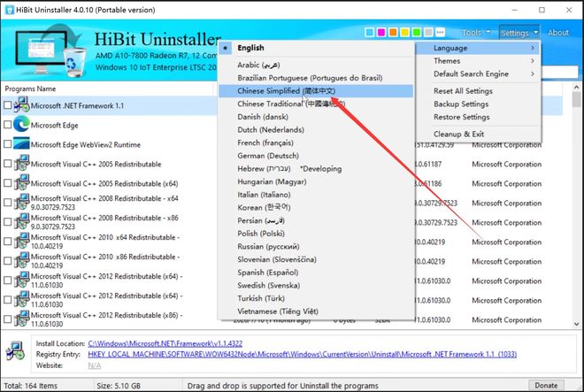Select Polish (Polski) language

[316, 234]
